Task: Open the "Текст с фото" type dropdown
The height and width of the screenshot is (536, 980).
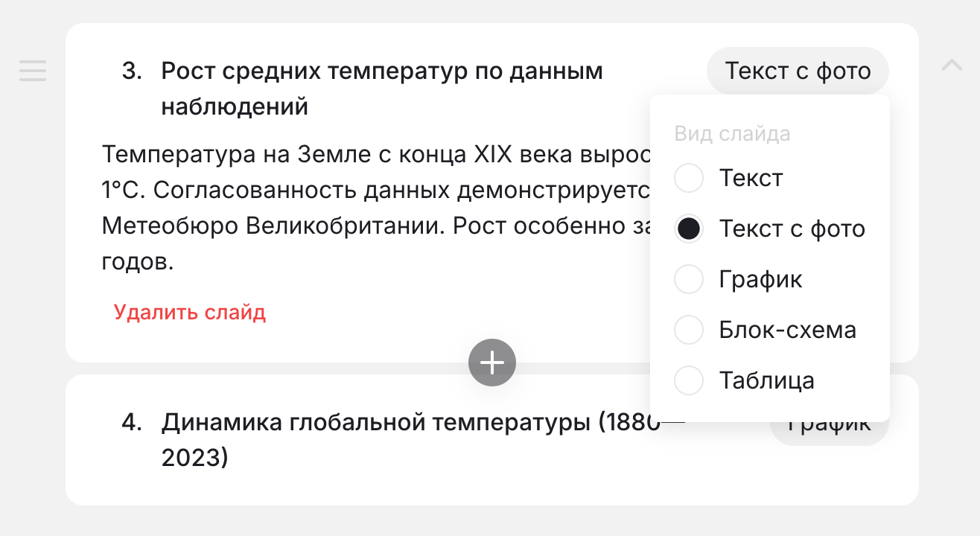Action: [797, 71]
